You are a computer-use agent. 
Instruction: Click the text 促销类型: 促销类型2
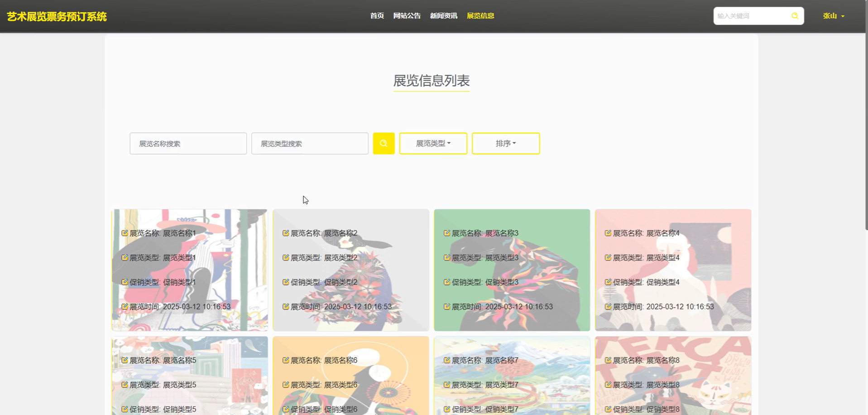324,282
